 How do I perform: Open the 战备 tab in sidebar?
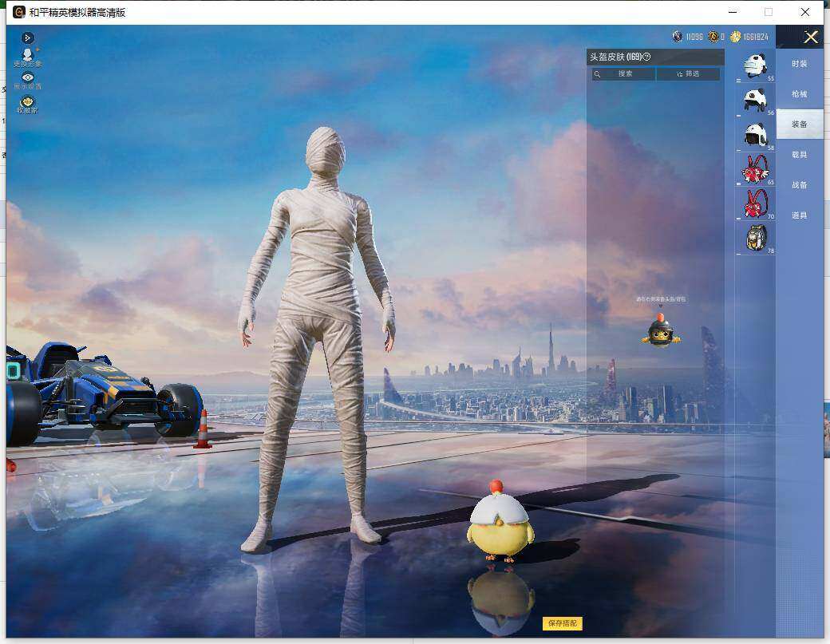tap(800, 184)
